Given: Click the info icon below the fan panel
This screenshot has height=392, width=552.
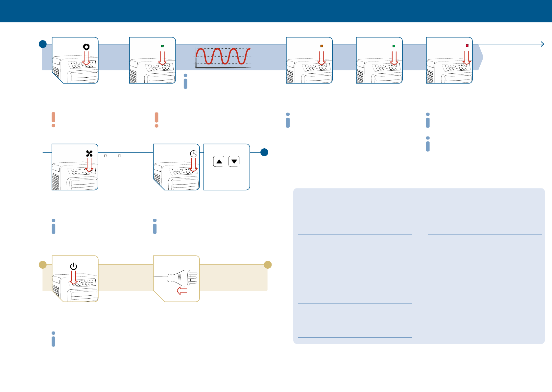Looking at the screenshot, I should pyautogui.click(x=54, y=226).
